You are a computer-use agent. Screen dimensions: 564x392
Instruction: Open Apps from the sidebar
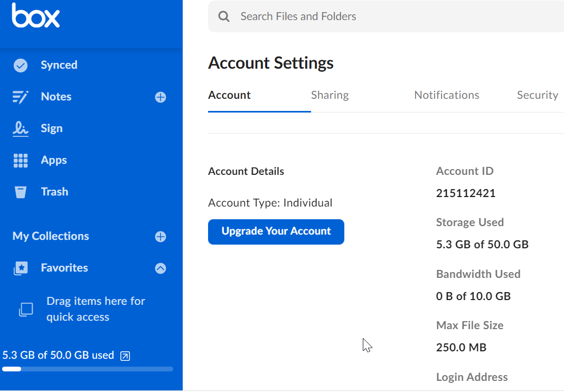(x=54, y=160)
